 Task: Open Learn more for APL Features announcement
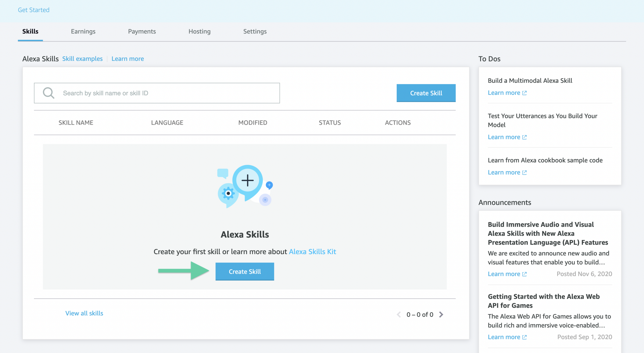(507, 274)
